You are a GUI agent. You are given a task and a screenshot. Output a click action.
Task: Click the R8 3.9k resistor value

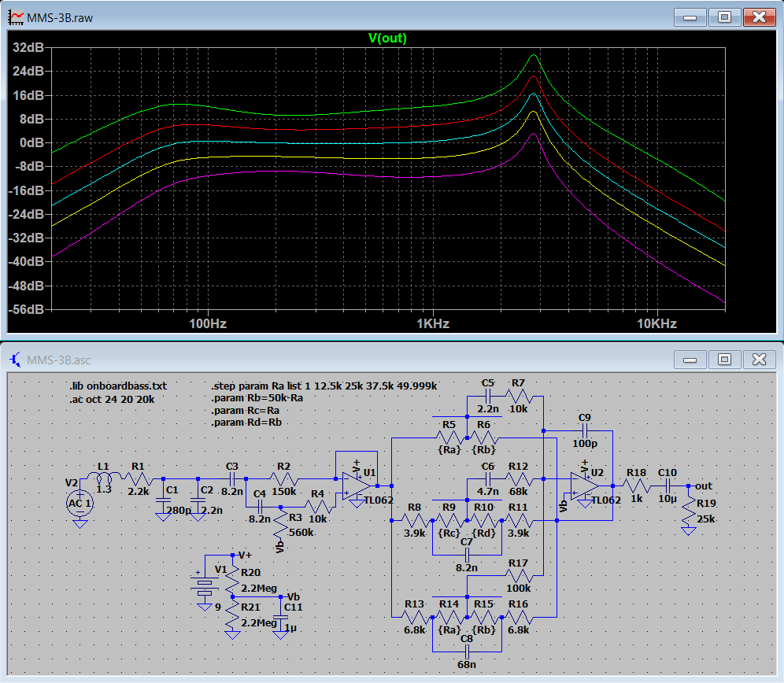(x=415, y=533)
